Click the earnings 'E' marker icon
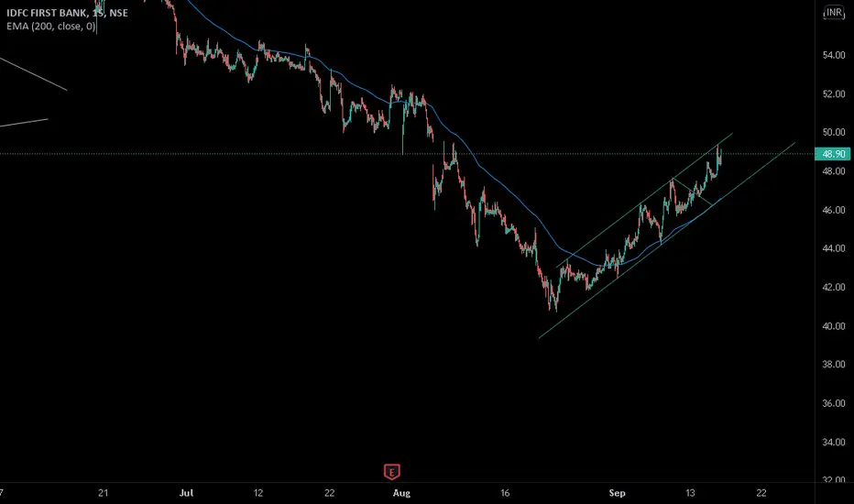This screenshot has height=504, width=854. 391,471
